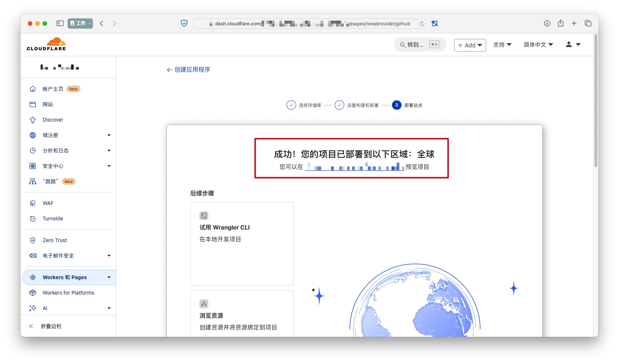Click the Discover lightbulb icon
Image resolution: width=619 pixels, height=364 pixels.
[x=33, y=120]
